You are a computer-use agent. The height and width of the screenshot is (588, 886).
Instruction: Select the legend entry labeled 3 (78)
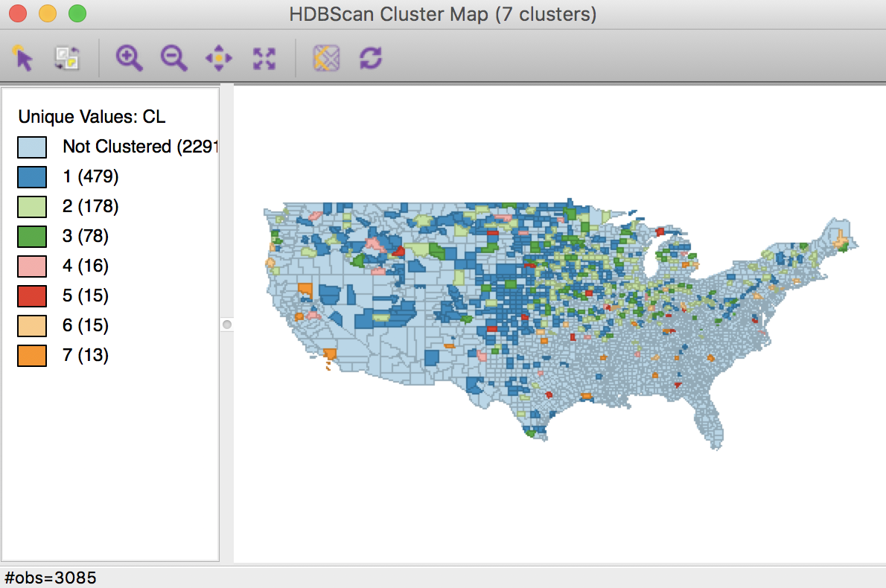click(x=84, y=236)
